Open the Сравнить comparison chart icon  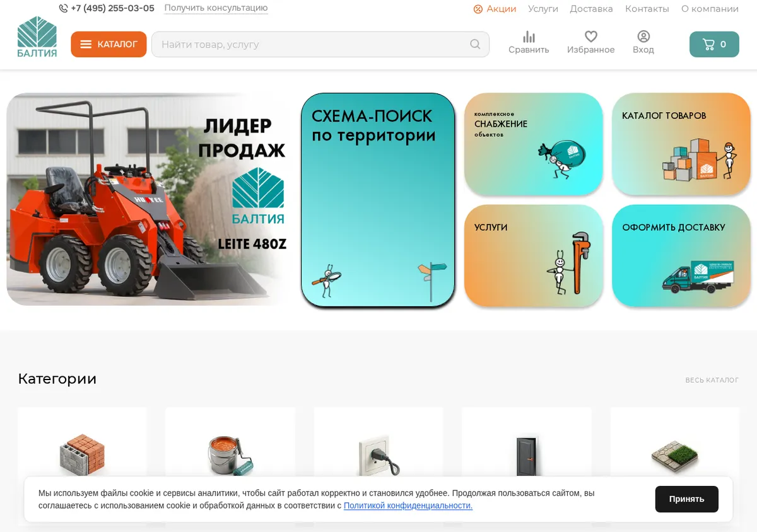coord(529,37)
